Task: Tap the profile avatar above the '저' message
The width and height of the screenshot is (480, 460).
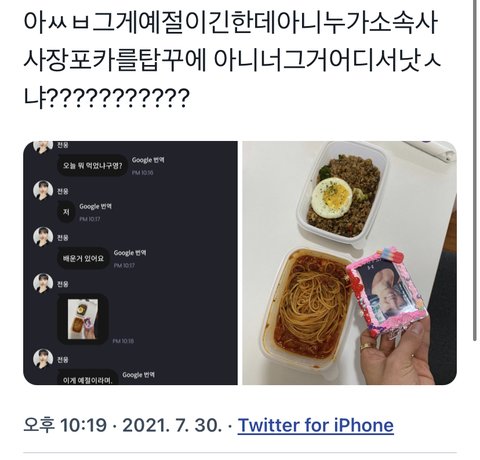Action: (43, 190)
